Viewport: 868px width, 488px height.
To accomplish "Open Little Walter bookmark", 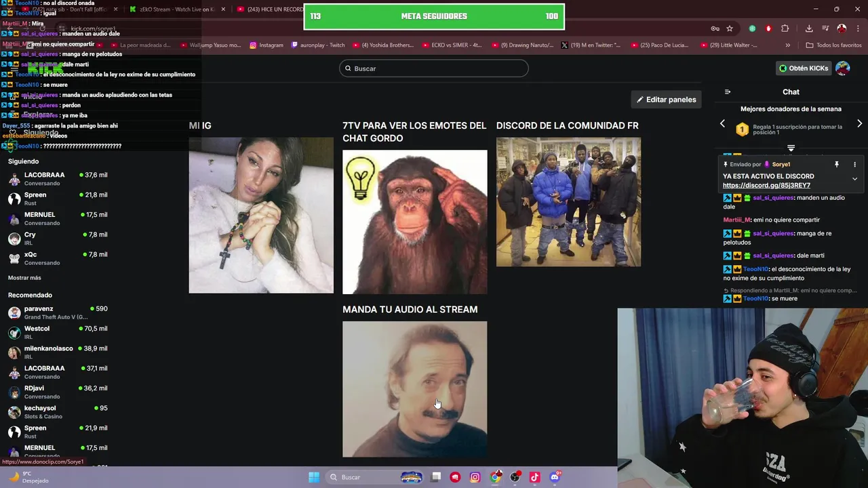I will point(729,45).
